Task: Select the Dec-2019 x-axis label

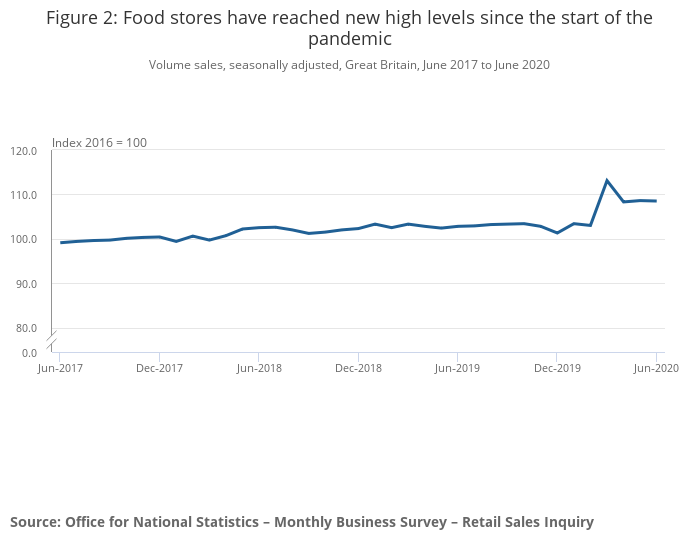Action: [557, 368]
